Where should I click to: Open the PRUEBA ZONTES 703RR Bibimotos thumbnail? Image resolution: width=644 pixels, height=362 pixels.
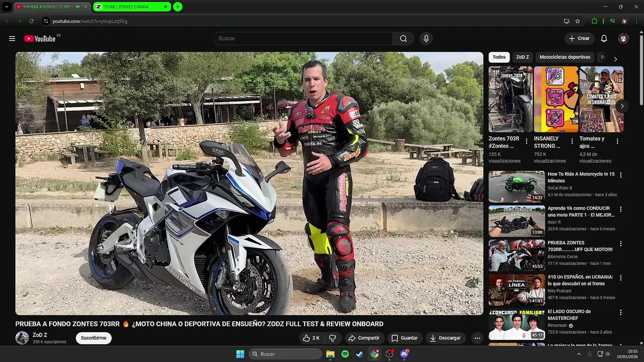[x=517, y=255]
